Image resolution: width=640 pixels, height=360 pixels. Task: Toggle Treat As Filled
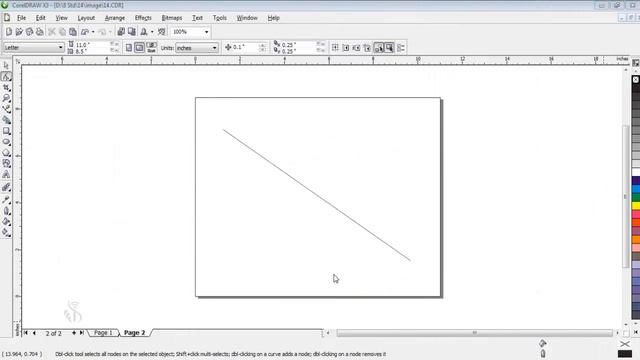[x=389, y=48]
